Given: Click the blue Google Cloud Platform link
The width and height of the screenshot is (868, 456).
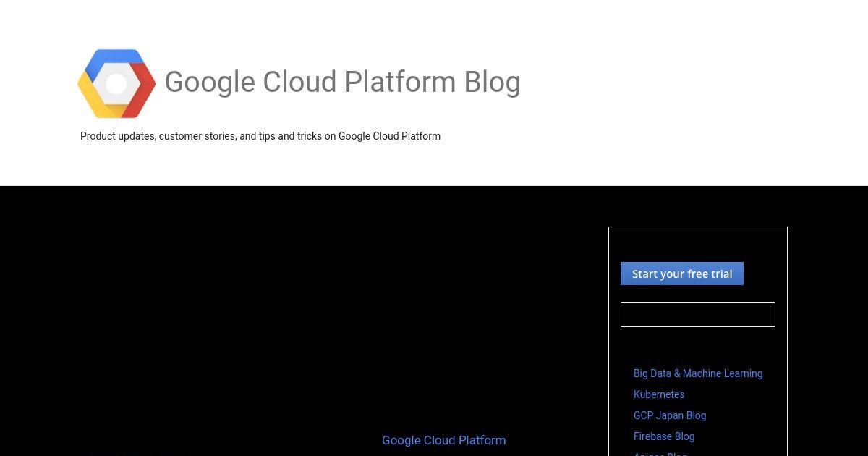Looking at the screenshot, I should click(x=444, y=440).
